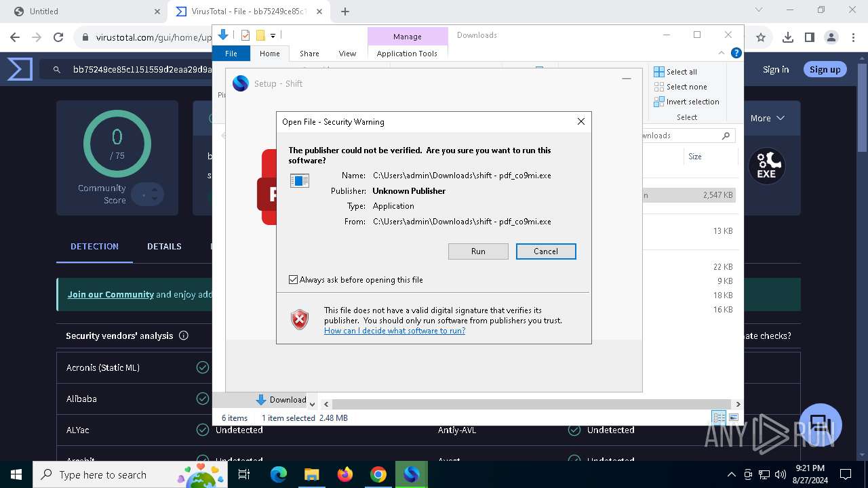Viewport: 868px width, 488px height.
Task: Switch Explorer to Large icons view
Action: [x=733, y=418]
